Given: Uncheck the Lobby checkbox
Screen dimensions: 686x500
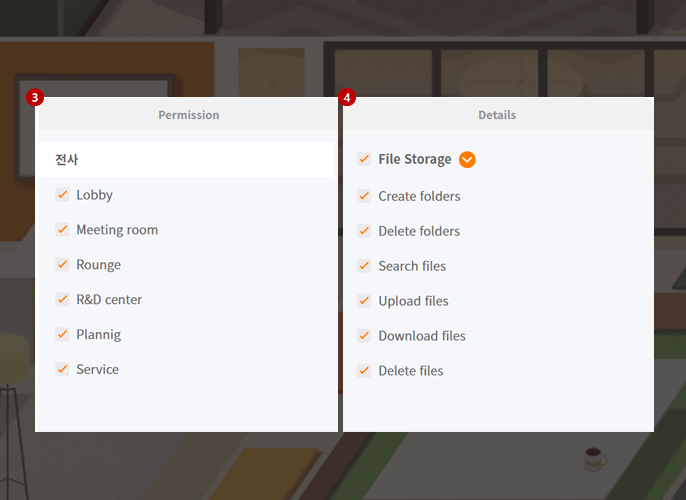Looking at the screenshot, I should 62,195.
